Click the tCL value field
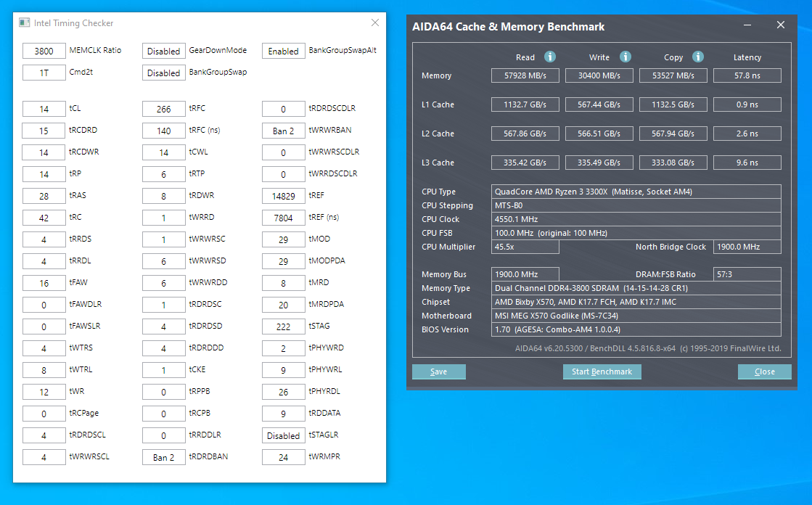812x505 pixels. (x=44, y=109)
